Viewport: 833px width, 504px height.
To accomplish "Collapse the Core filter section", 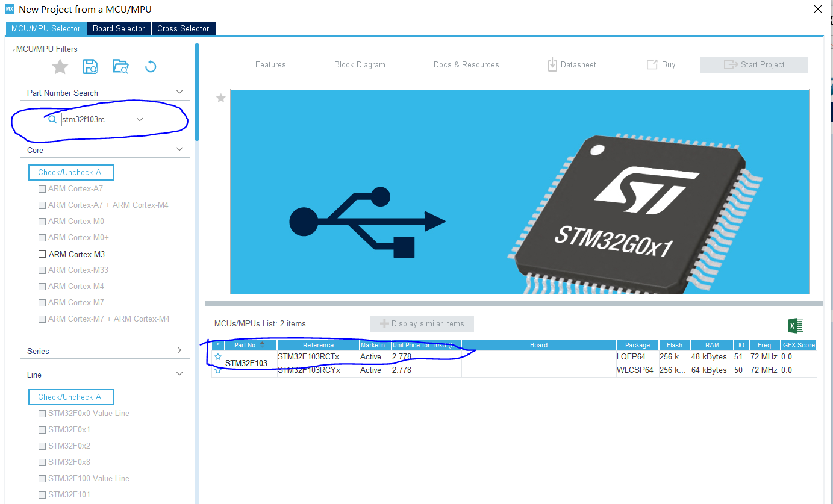I will [179, 149].
